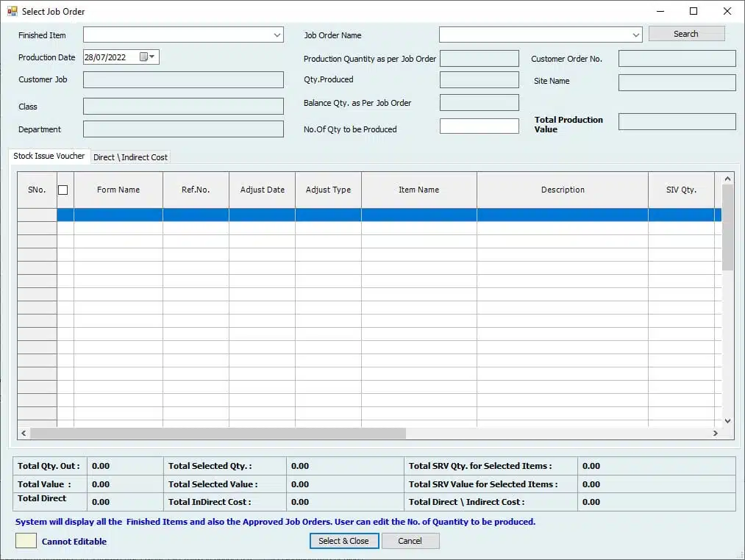The width and height of the screenshot is (745, 560).
Task: Click the Adjust Date column header
Action: coord(263,190)
